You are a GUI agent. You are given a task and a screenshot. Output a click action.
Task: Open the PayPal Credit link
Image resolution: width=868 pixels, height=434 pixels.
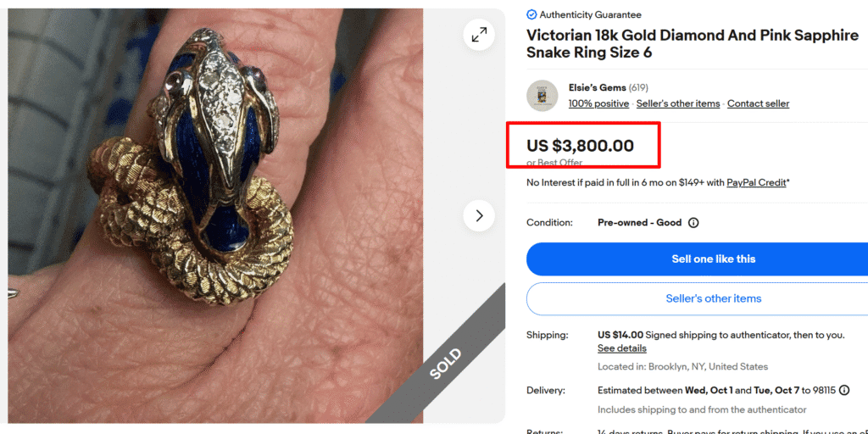coord(756,182)
